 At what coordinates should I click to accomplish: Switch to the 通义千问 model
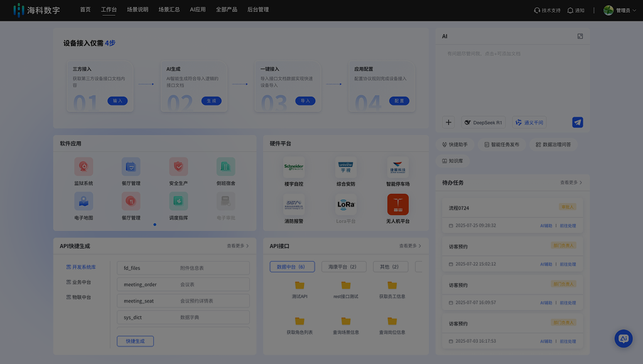529,122
